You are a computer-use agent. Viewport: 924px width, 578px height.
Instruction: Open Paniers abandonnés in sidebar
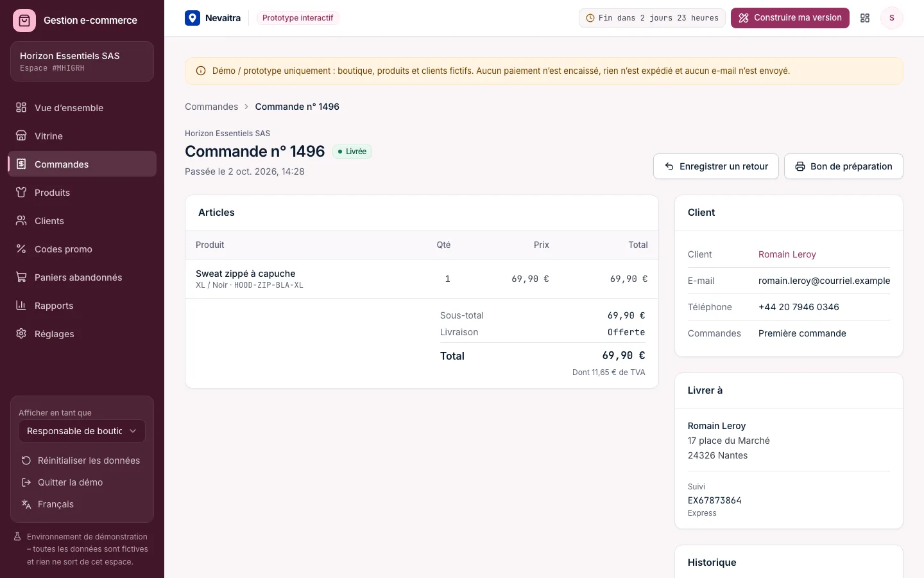[82, 277]
